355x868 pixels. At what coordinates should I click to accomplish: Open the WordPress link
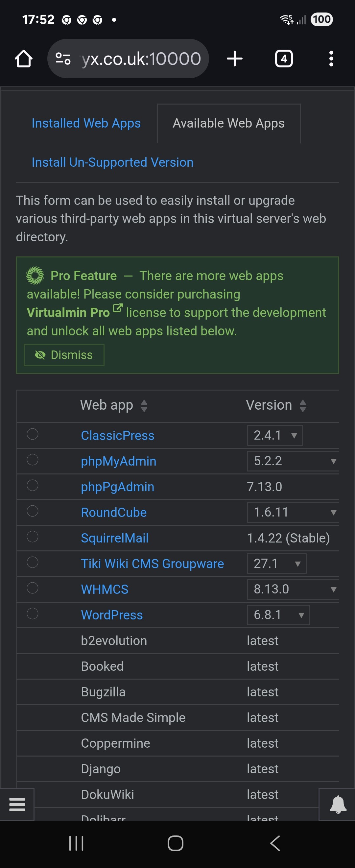(112, 615)
